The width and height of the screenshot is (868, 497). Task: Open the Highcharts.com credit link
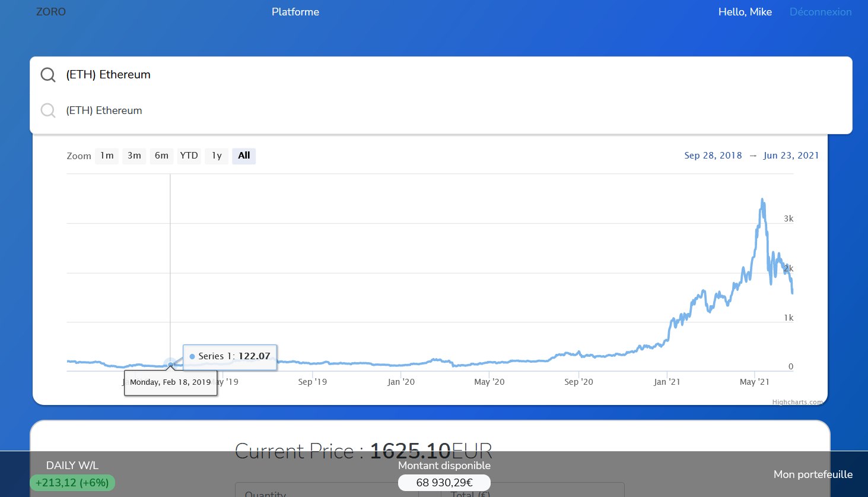click(x=797, y=402)
